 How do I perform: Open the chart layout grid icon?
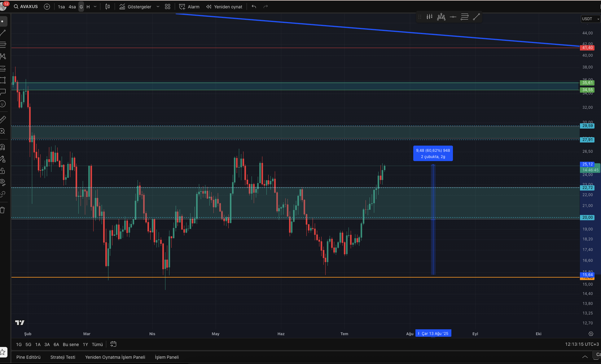pyautogui.click(x=168, y=7)
